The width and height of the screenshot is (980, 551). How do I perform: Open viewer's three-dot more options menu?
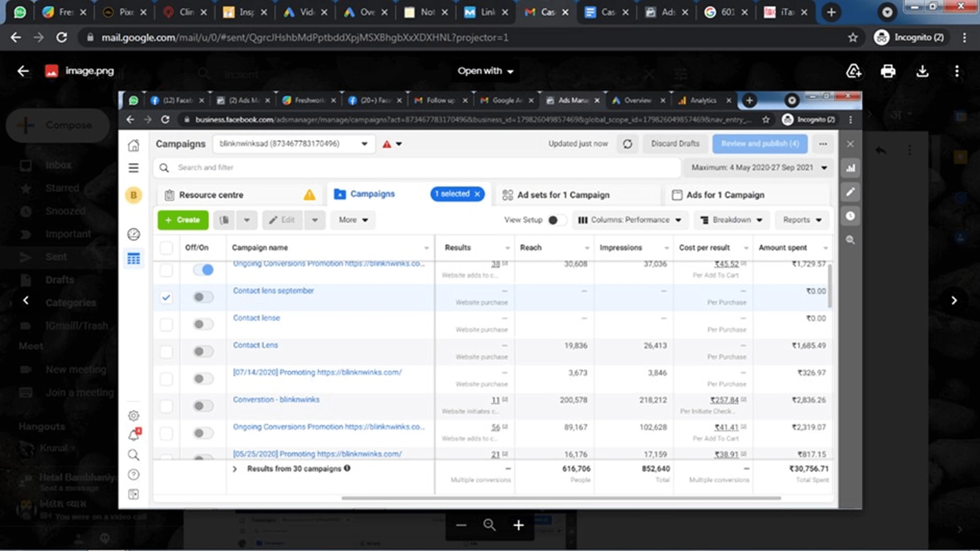point(957,71)
